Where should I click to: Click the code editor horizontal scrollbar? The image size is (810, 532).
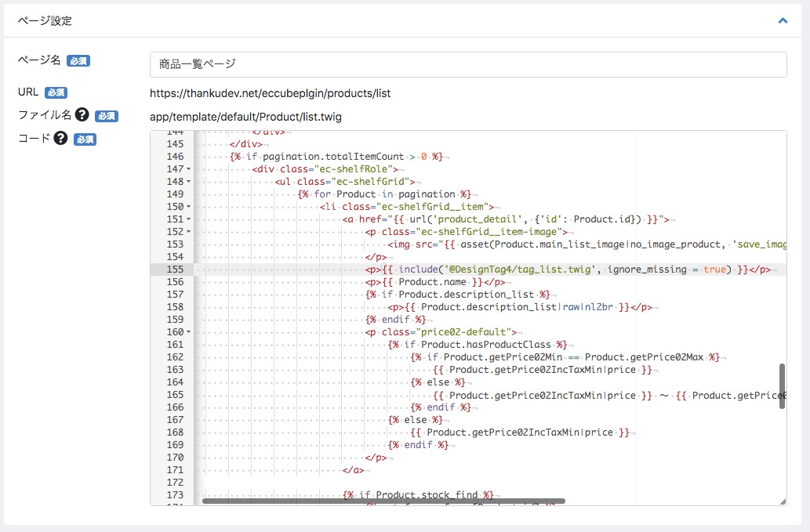[383, 500]
